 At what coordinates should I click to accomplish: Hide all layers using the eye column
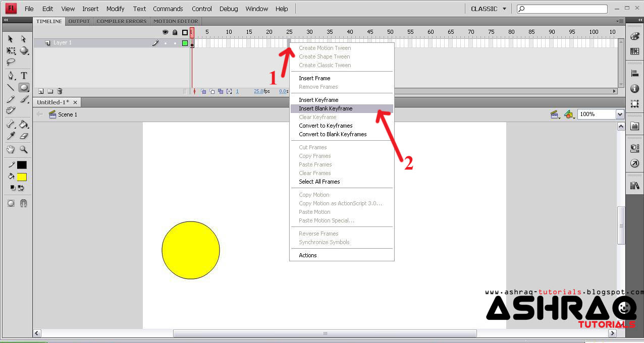(x=165, y=32)
